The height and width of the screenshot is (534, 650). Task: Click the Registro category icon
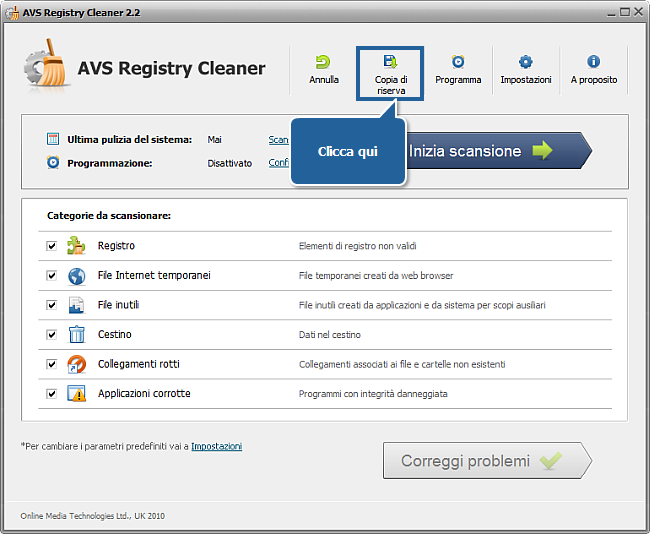[x=76, y=245]
